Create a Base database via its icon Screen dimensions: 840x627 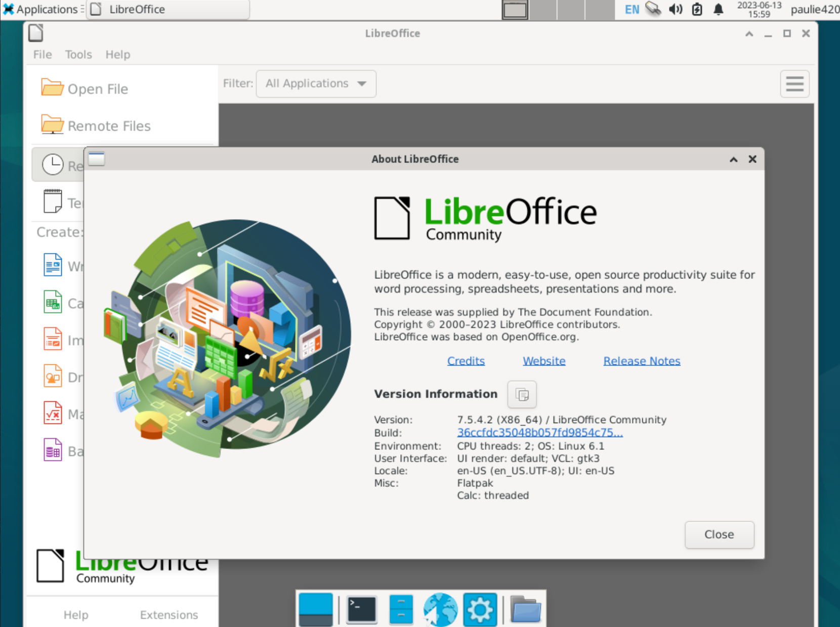tap(53, 450)
